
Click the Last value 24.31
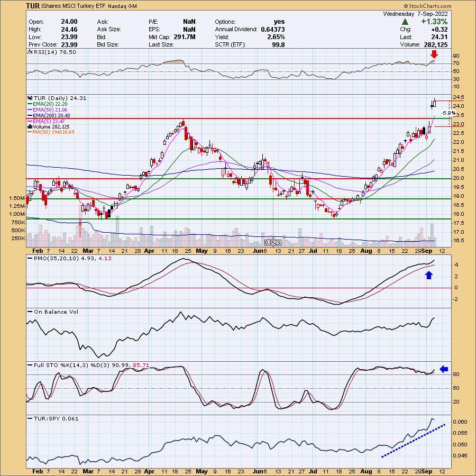tap(440, 37)
